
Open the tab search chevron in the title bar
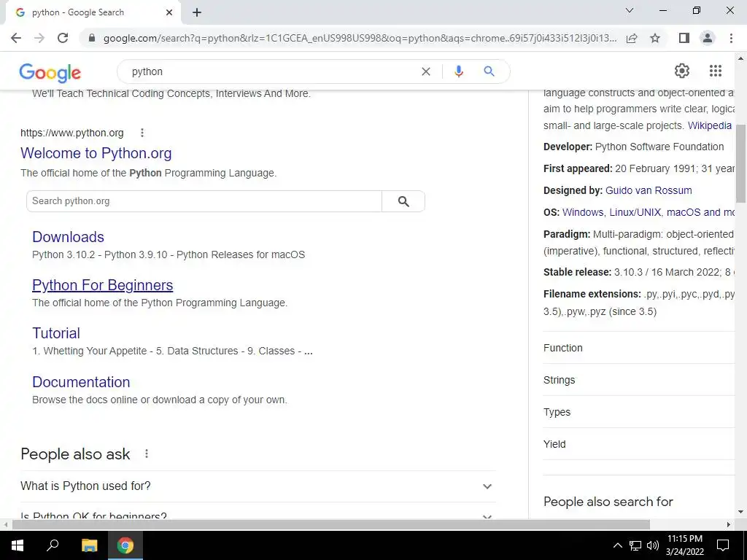tap(630, 10)
